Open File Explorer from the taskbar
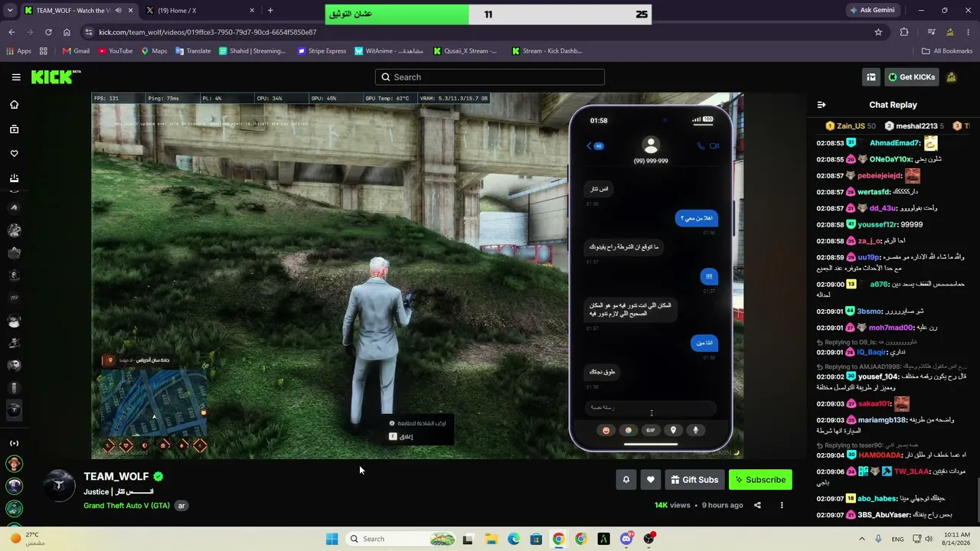The width and height of the screenshot is (980, 551). tap(491, 539)
